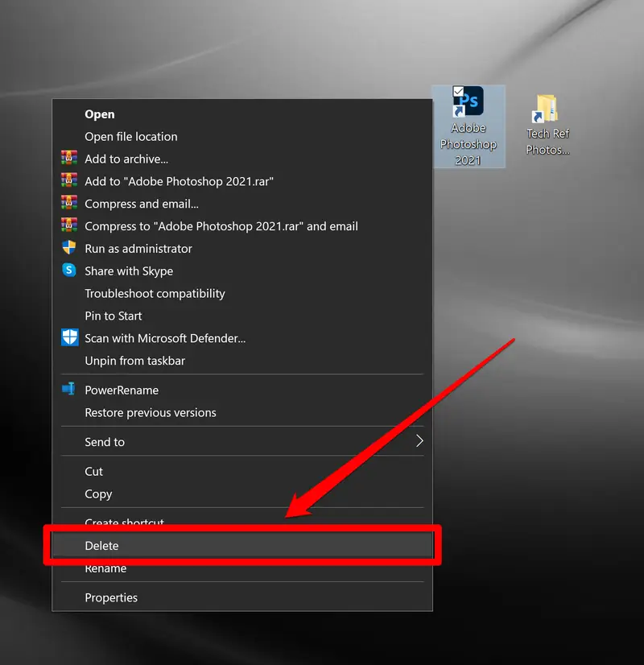Choose Unpin from taskbar
644x665 pixels.
(134, 361)
